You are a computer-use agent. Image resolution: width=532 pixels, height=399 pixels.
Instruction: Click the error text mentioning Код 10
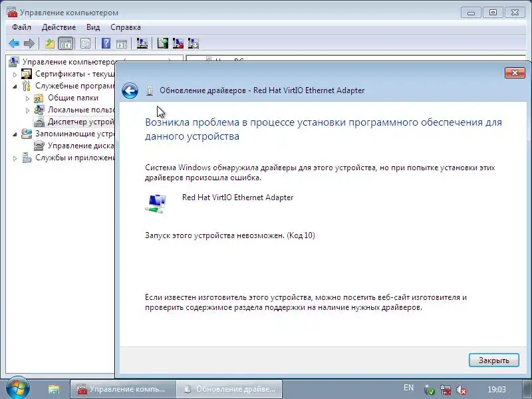229,235
